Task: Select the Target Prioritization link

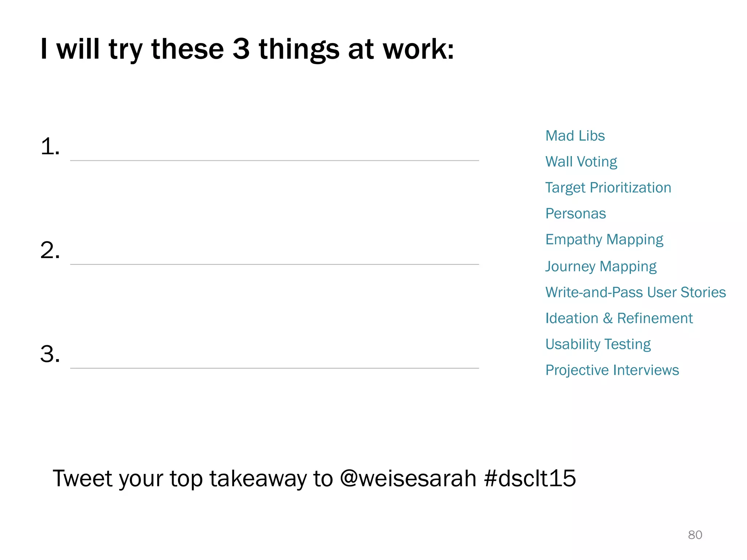Action: pos(608,188)
